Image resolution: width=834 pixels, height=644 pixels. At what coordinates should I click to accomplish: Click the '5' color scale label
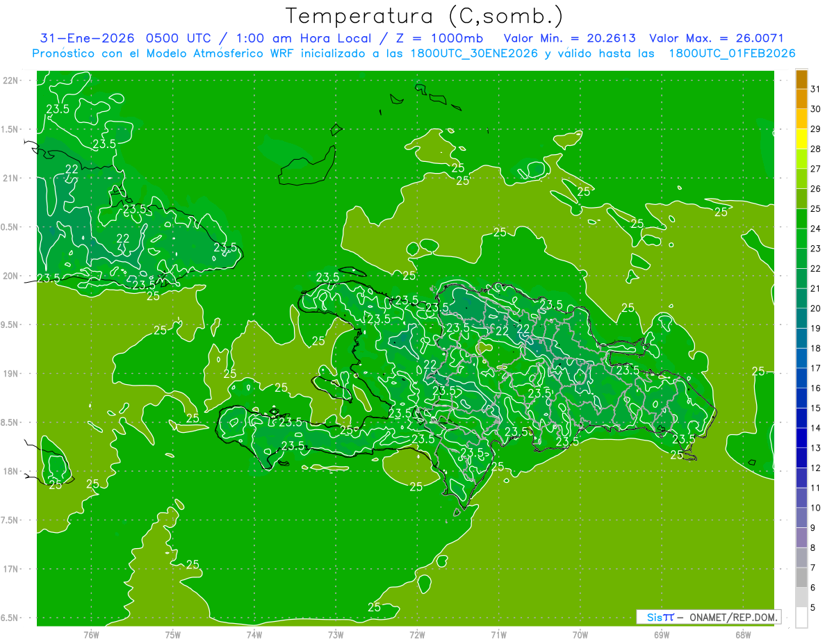click(813, 607)
